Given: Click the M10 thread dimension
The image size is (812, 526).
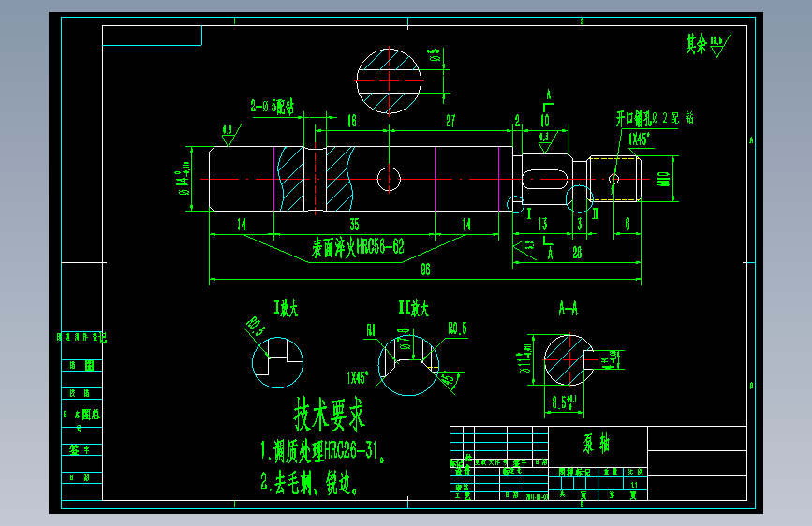Looking at the screenshot, I should 663,179.
